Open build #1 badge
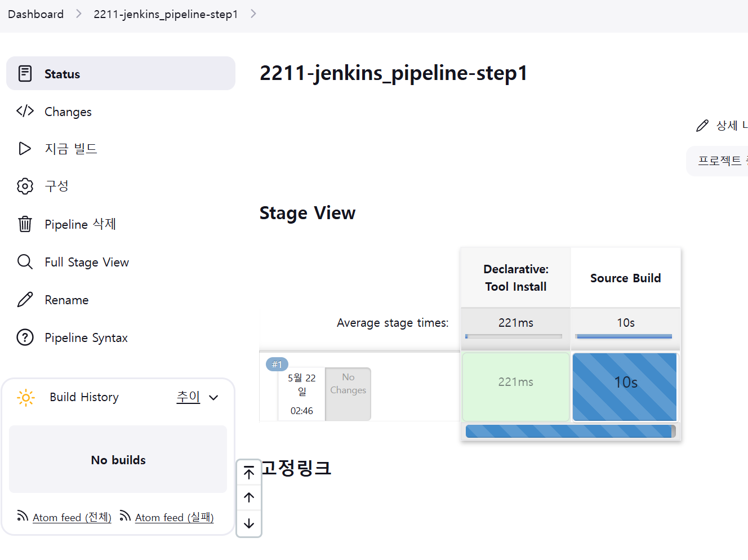This screenshot has width=748, height=560. pos(277,365)
